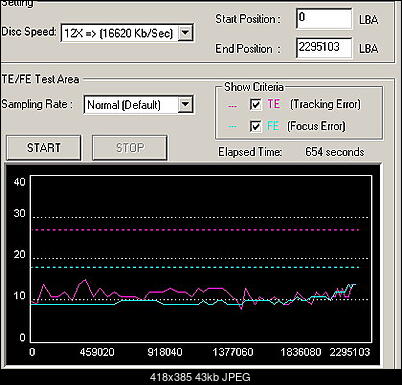402x385 pixels.
Task: Click the (Focus Error) label text
Action: (316, 126)
